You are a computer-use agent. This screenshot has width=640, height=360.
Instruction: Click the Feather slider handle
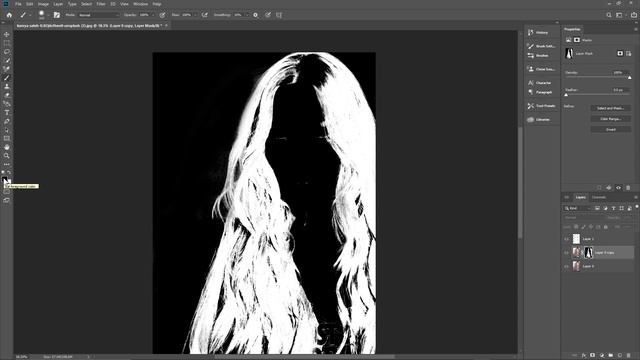click(566, 95)
